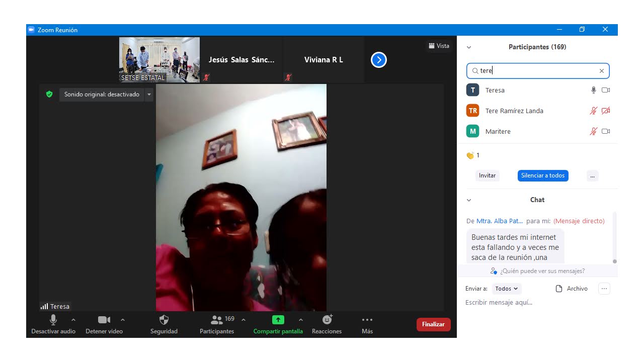Click the muted microphone icon on Jesús Salas tile
Viewport: 644px width, 362px height.
click(206, 77)
